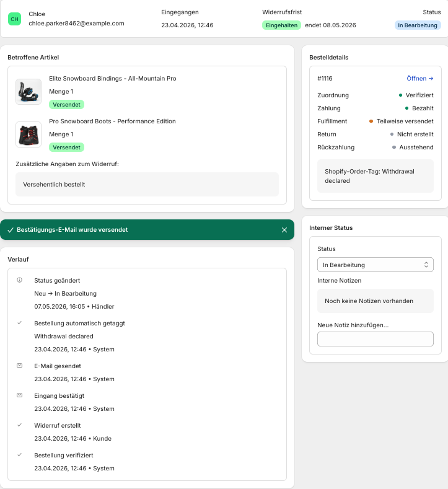Image resolution: width=448 pixels, height=489 pixels.
Task: Click the Betroffene Artikel section heading
Action: [x=33, y=58]
